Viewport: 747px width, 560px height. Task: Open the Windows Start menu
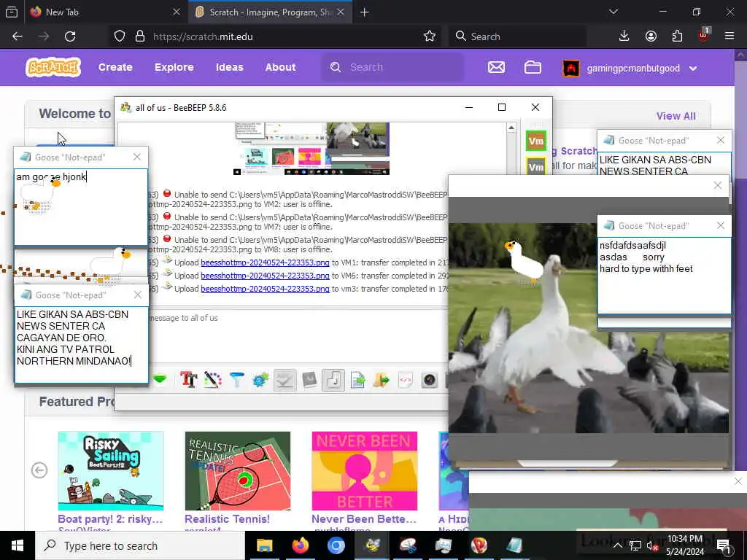click(18, 545)
